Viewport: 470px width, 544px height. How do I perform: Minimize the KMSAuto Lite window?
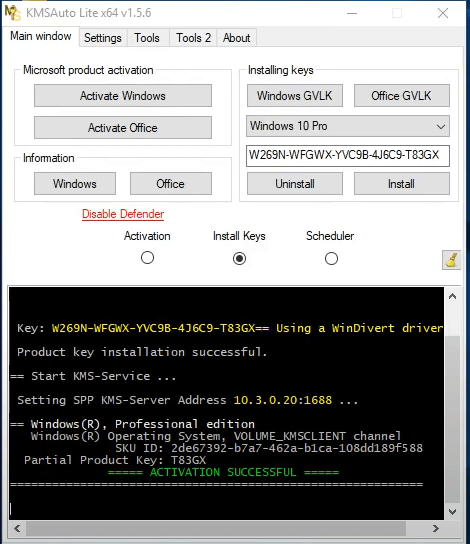352,13
